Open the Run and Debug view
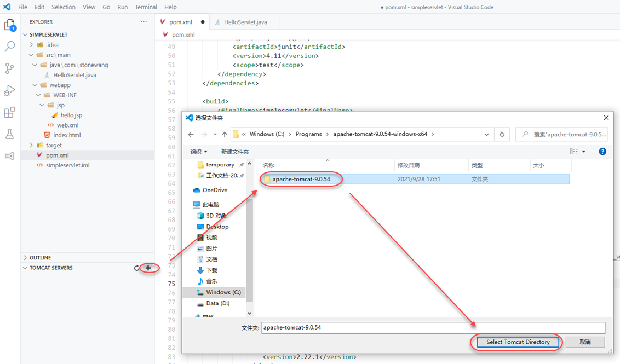 (x=9, y=90)
